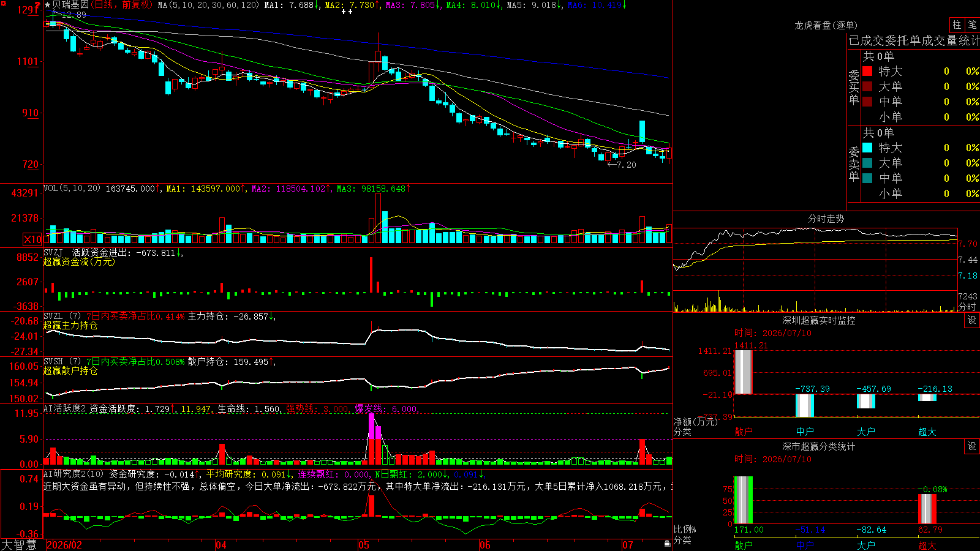Click the 171.00 value in 深市超赢分类统计

749,530
